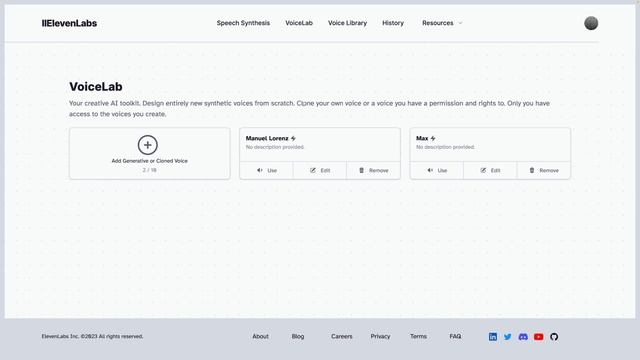Use the Manuel Lorenz voice
Viewport: 640px width, 360px height.
(266, 170)
